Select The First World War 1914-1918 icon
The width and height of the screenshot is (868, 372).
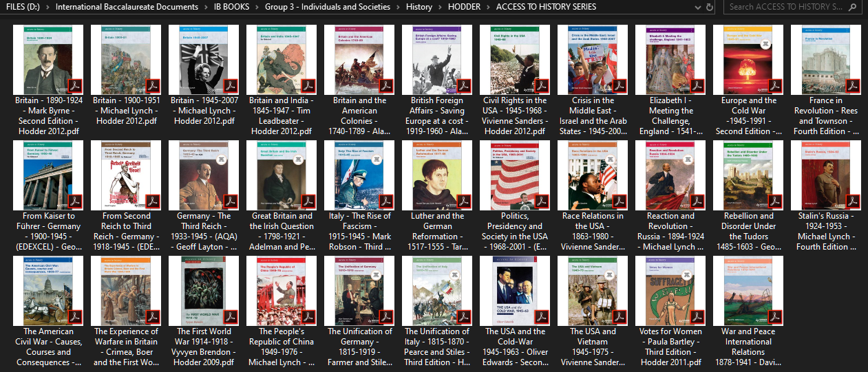204,290
